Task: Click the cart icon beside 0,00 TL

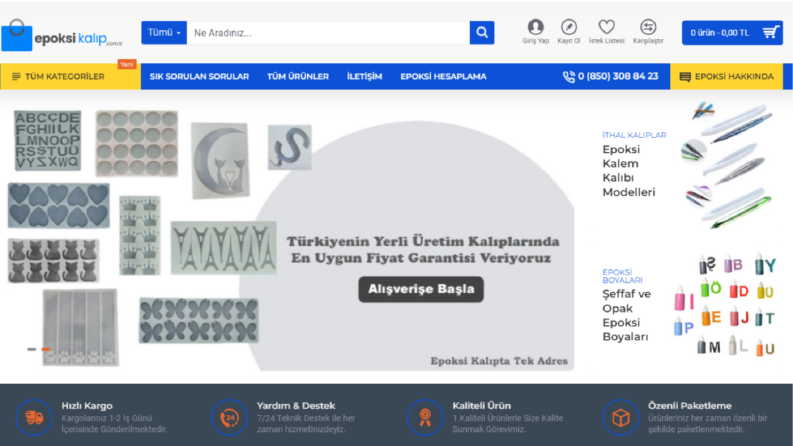Action: 771,32
